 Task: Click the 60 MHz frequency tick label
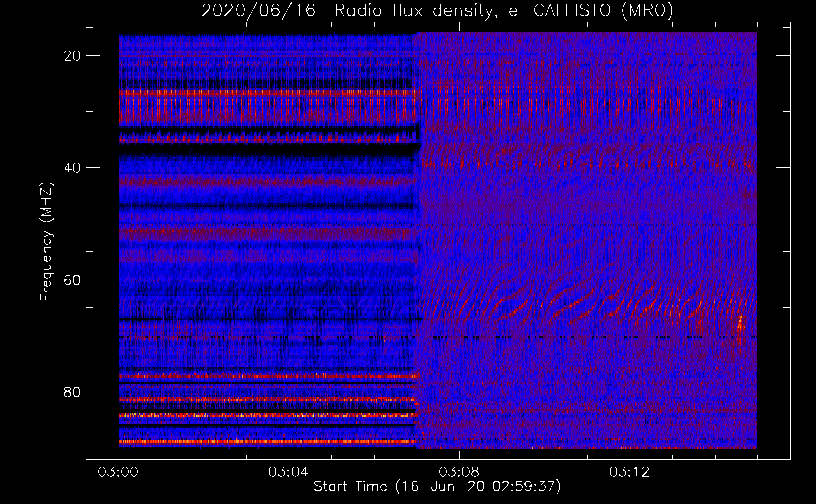[72, 280]
